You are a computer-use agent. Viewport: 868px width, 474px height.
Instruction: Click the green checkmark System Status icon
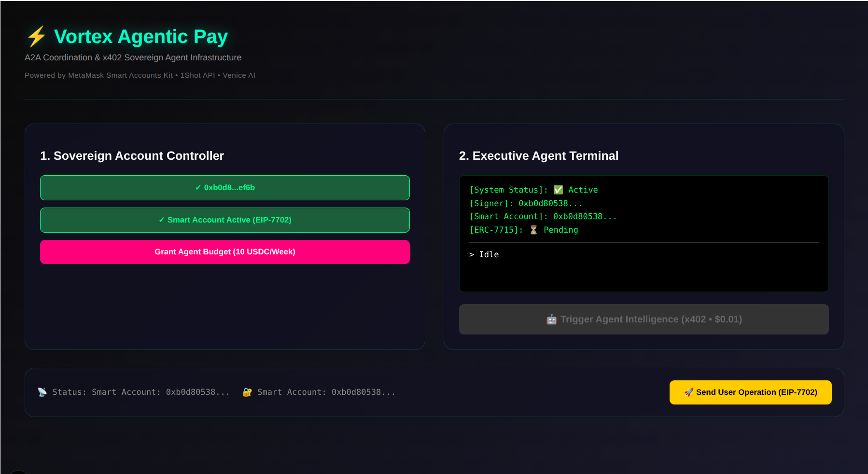[558, 190]
